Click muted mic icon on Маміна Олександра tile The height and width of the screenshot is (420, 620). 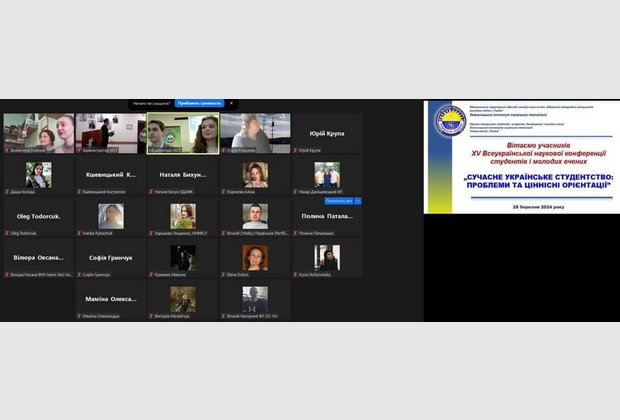[79, 316]
